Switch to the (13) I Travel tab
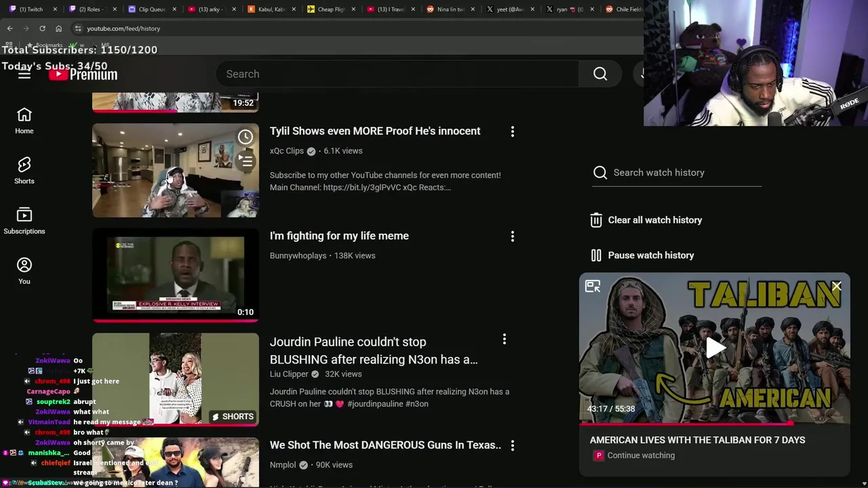The height and width of the screenshot is (488, 868). pos(391,9)
